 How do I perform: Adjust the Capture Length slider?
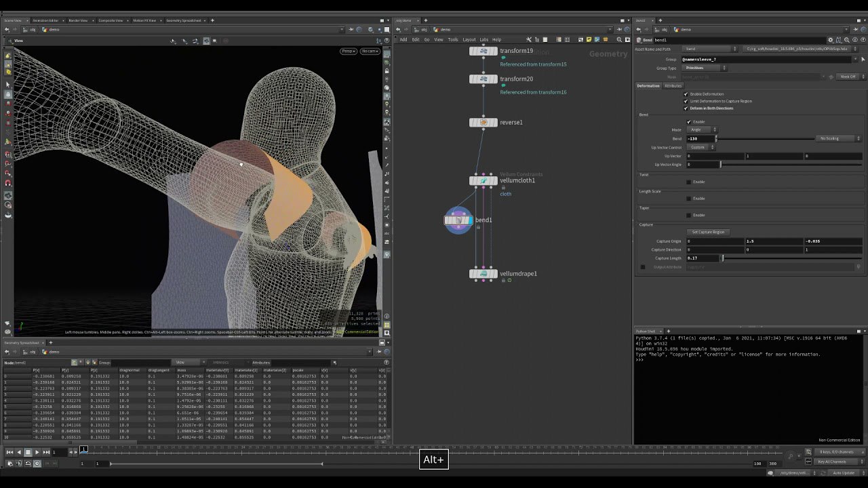pos(723,258)
